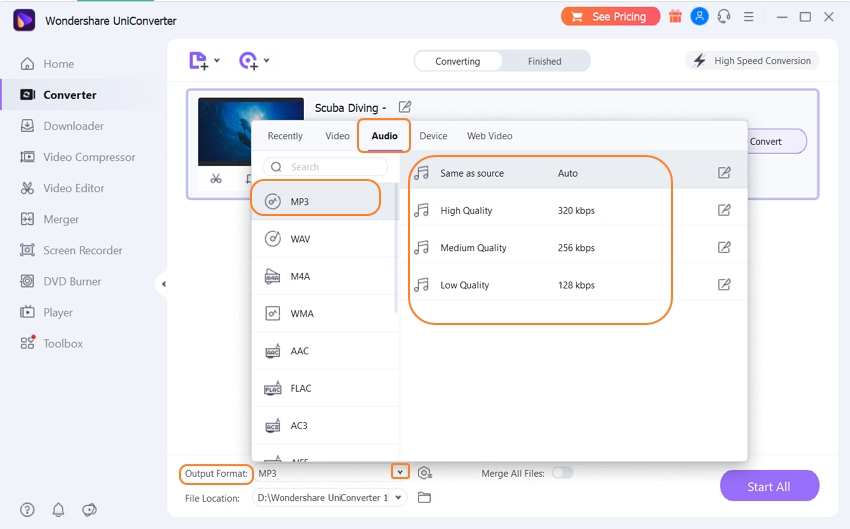Screen dimensions: 850x529
Task: Switch to the Video tab
Action: [337, 136]
